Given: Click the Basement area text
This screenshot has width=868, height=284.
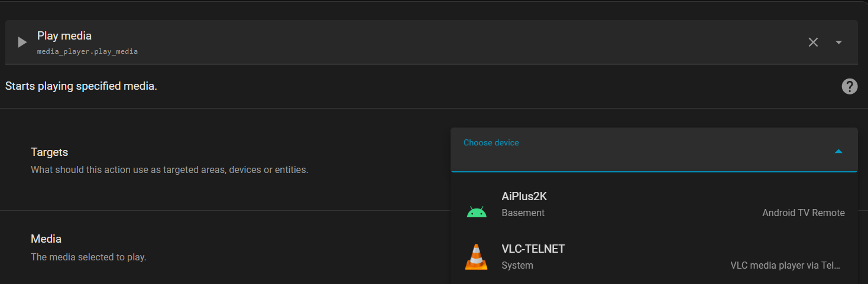Looking at the screenshot, I should 523,213.
